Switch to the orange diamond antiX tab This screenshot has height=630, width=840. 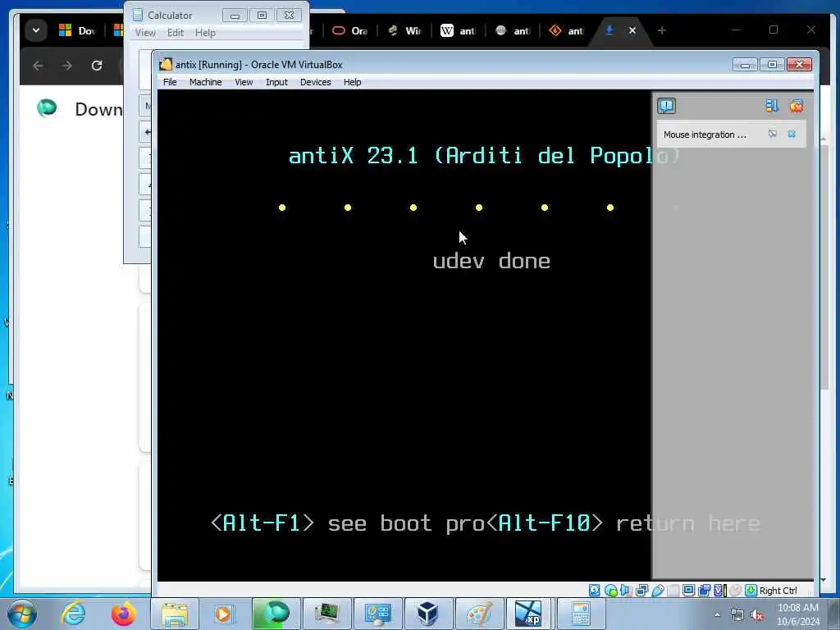click(566, 30)
